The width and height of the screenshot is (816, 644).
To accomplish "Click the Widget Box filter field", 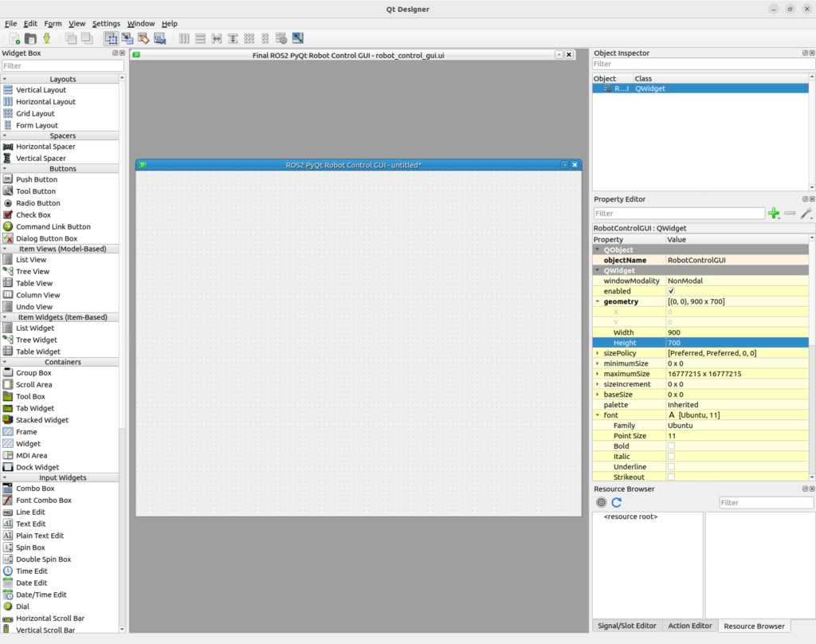I will pos(62,65).
